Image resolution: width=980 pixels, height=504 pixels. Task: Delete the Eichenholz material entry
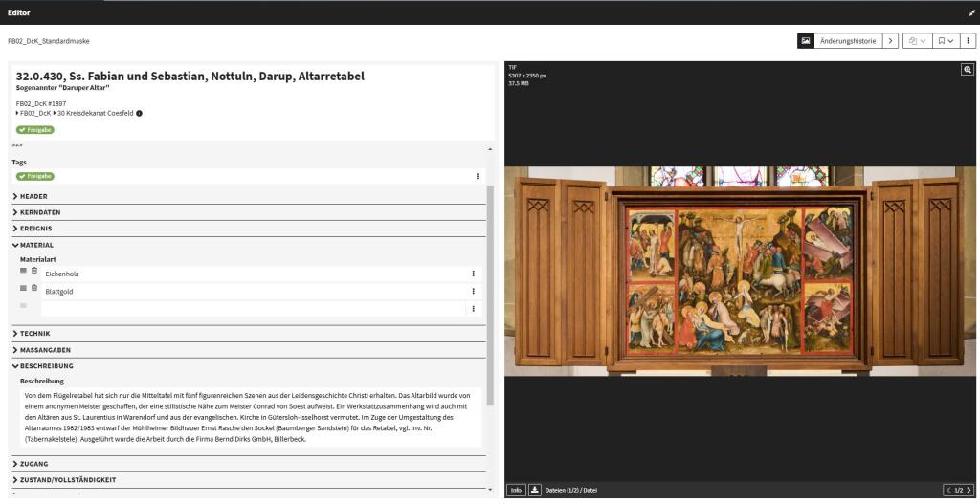coord(34,271)
